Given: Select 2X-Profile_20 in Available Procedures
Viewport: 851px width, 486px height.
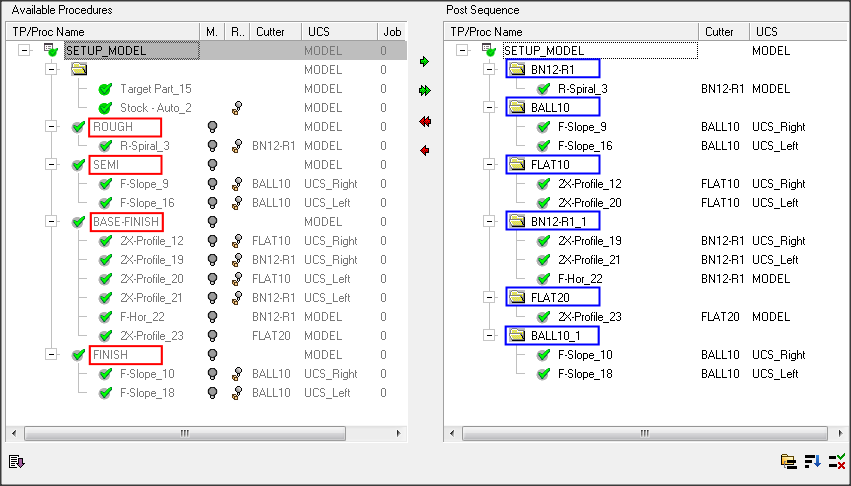Looking at the screenshot, I should (x=151, y=279).
